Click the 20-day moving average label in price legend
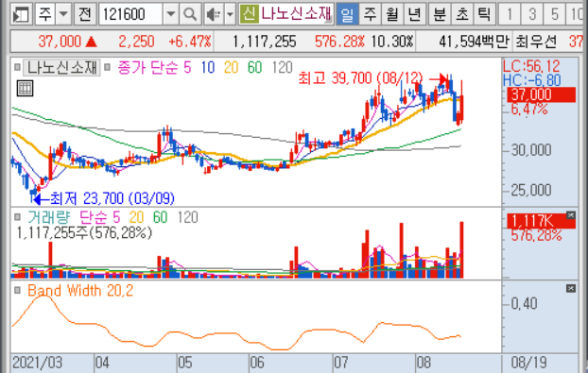Screen dimensions: 588x373 point(231,67)
